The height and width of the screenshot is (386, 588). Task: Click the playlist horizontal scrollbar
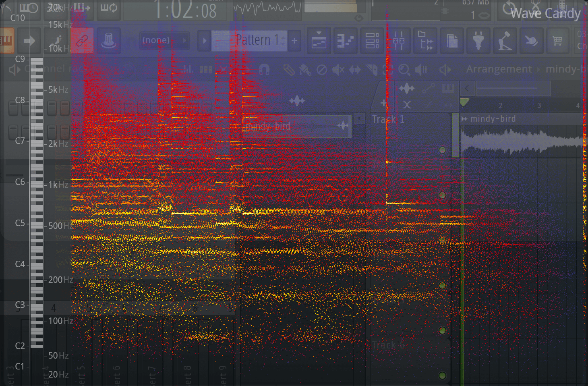pos(512,88)
